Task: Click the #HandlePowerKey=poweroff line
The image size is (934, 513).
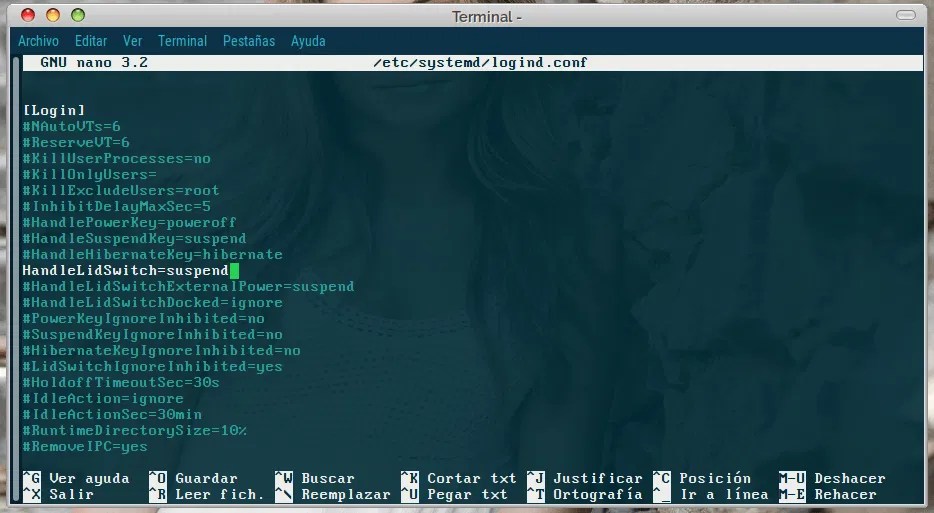Action: (x=130, y=222)
